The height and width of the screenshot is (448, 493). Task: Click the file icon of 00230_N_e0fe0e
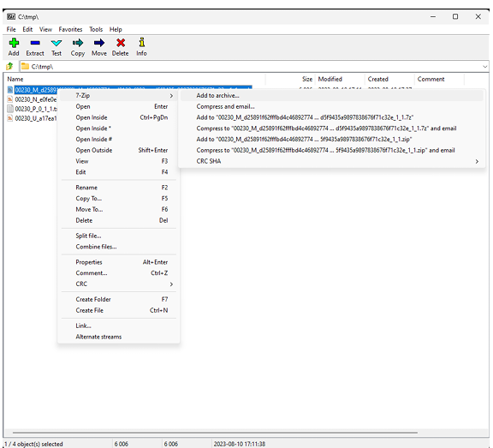[x=10, y=99]
